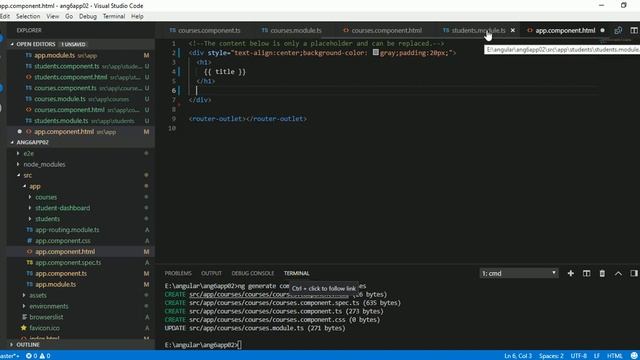The image size is (640, 360).
Task: Open the errors and warnings status indicator
Action: click(x=38, y=356)
